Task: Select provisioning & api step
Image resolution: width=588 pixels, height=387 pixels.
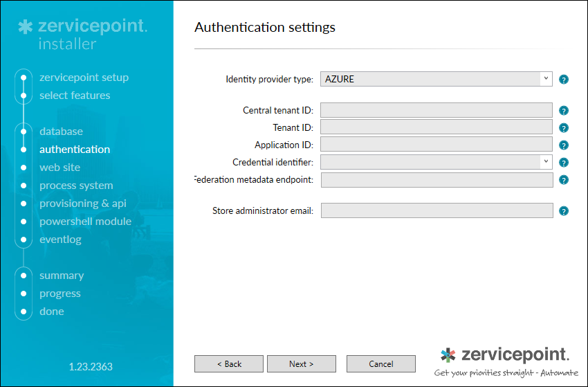Action: coord(83,204)
